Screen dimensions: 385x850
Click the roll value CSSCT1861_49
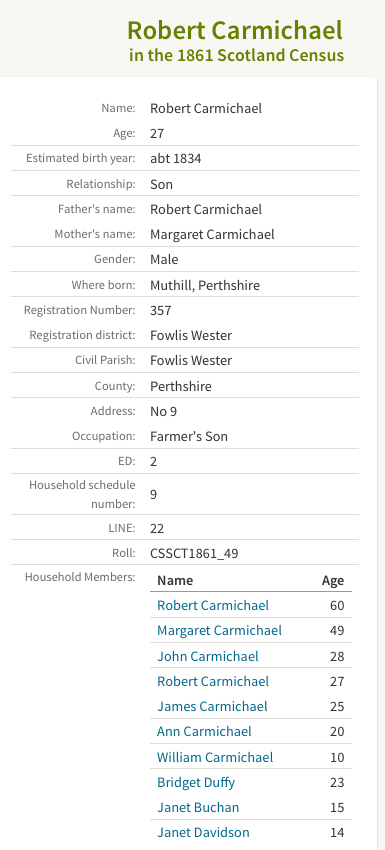tap(194, 553)
